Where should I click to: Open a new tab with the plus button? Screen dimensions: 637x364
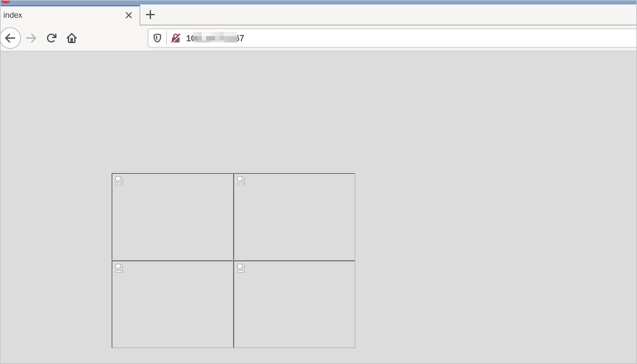[x=150, y=15]
